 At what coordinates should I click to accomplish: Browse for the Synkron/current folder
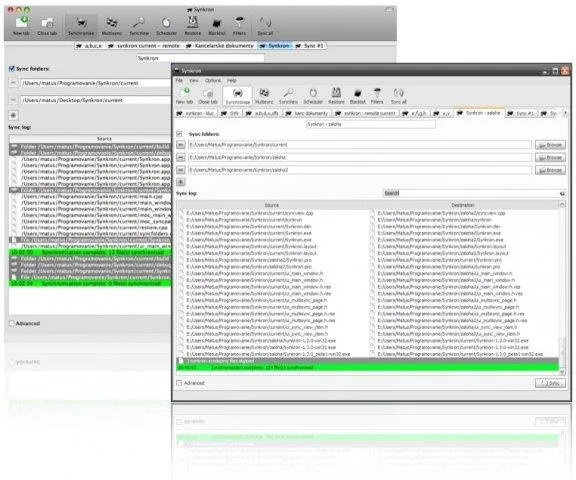550,145
